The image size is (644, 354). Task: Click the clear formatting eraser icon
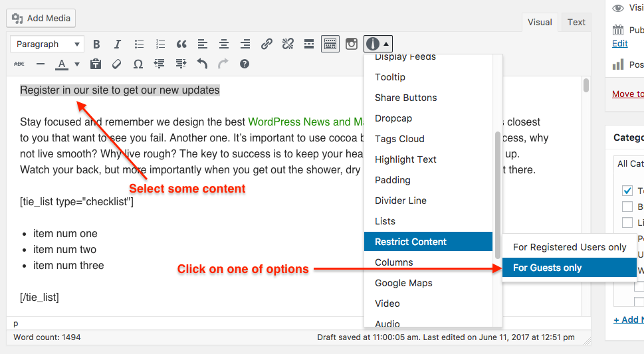point(117,64)
